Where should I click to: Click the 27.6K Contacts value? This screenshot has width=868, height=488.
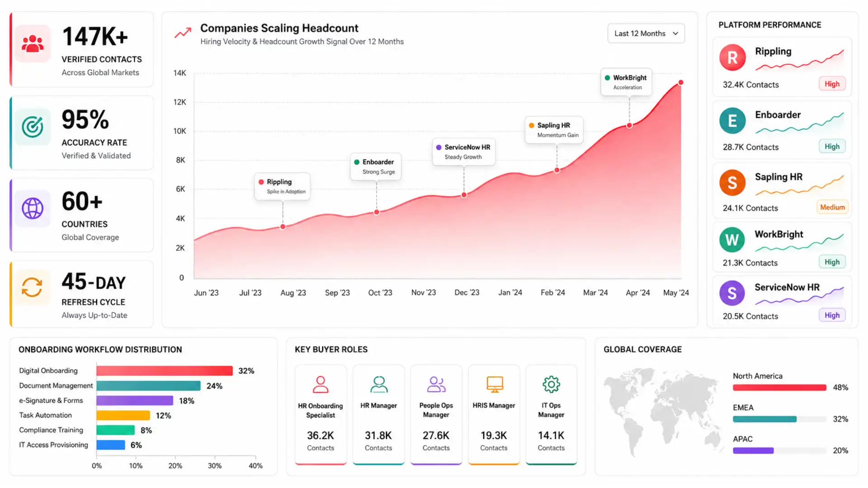click(x=436, y=436)
